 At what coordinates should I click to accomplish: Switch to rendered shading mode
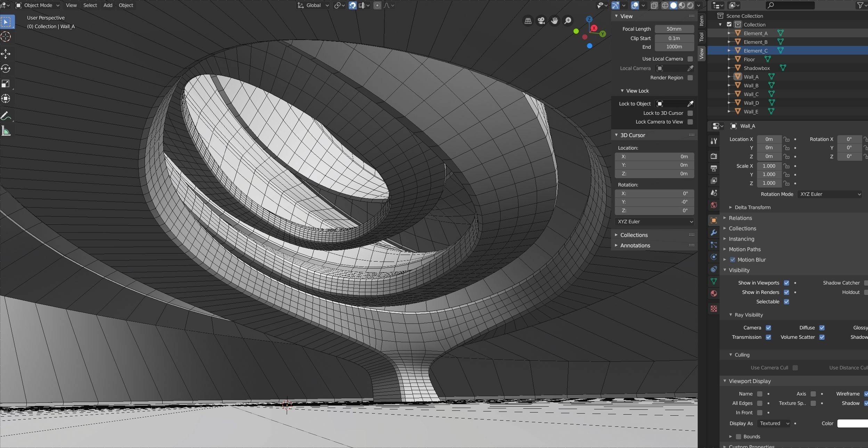[x=690, y=5]
